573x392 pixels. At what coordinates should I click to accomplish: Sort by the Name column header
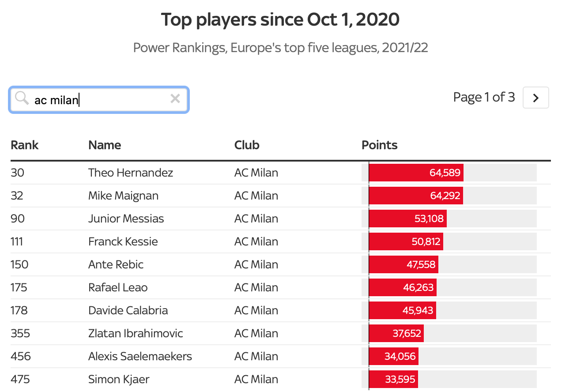coord(105,145)
